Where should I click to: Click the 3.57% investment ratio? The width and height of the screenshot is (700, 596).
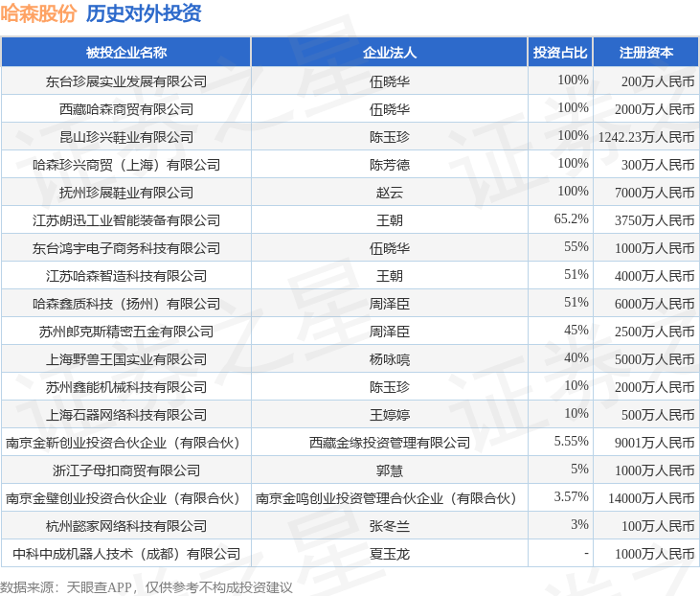coord(571,496)
